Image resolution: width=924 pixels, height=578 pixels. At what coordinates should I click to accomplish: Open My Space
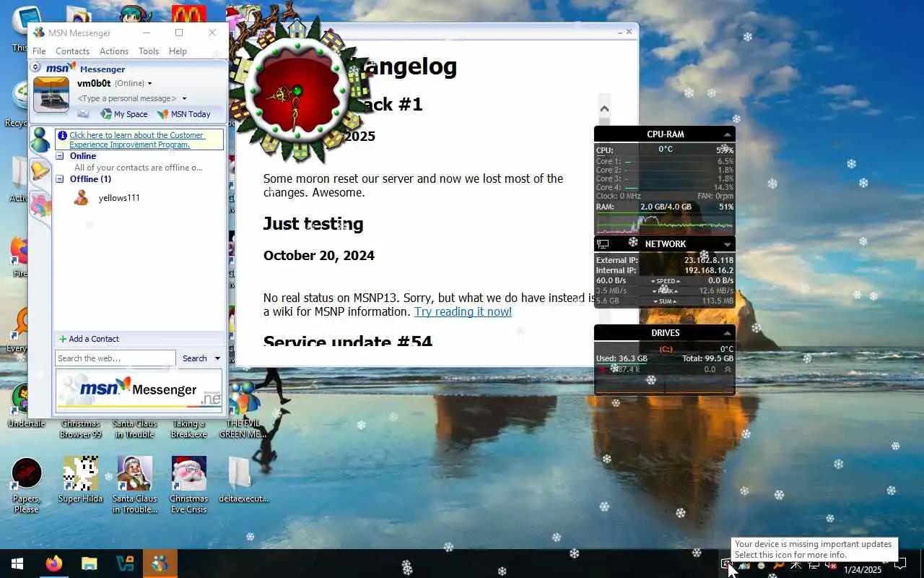pyautogui.click(x=124, y=114)
